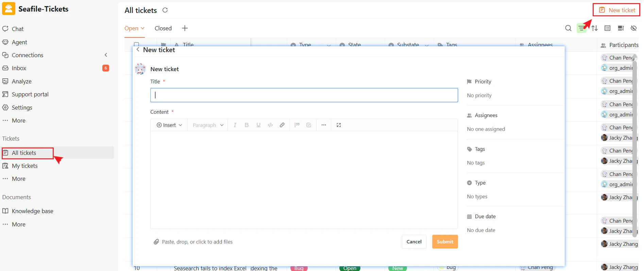Open more editor options ellipsis

(324, 125)
